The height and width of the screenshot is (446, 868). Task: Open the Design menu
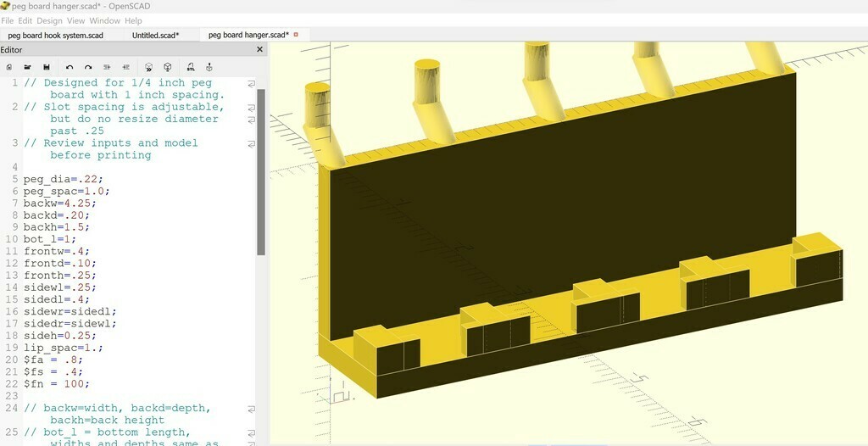point(49,20)
